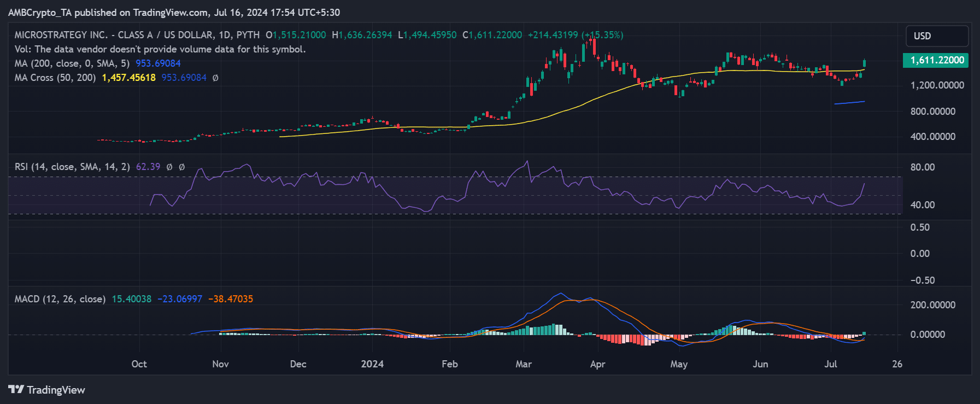The width and height of the screenshot is (980, 404).
Task: Click the TradingView logo icon
Action: coord(16,389)
